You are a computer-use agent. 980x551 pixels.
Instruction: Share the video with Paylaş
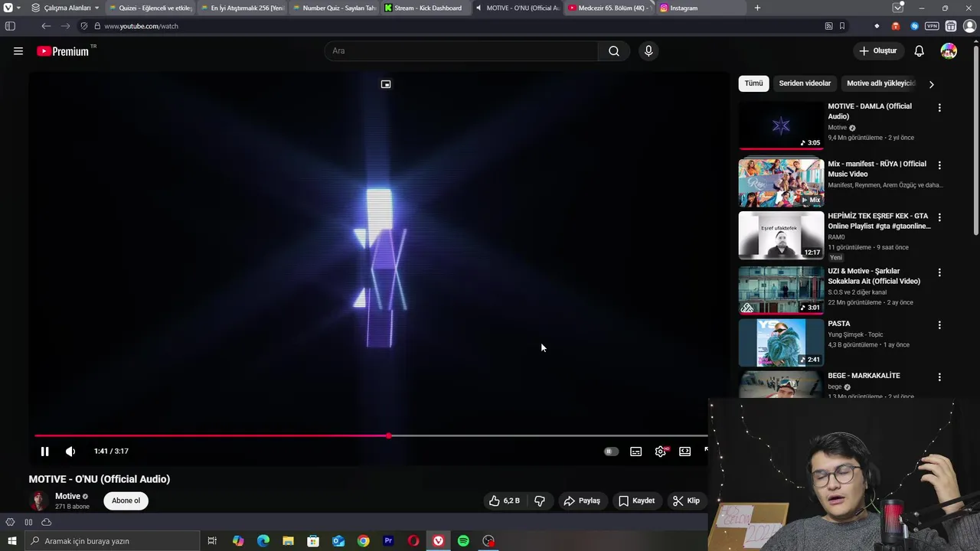point(582,500)
